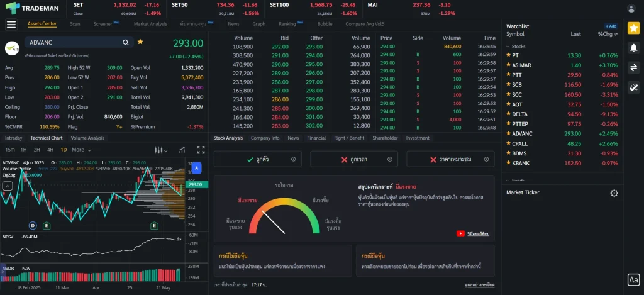
Task: Switch to the Volume Analysis tab
Action: pyautogui.click(x=87, y=138)
